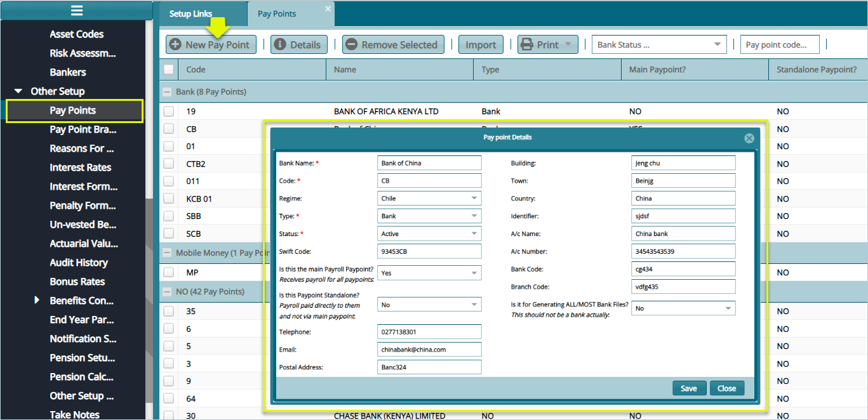Click the Print printer icon
The image size is (868, 420).
tap(526, 44)
